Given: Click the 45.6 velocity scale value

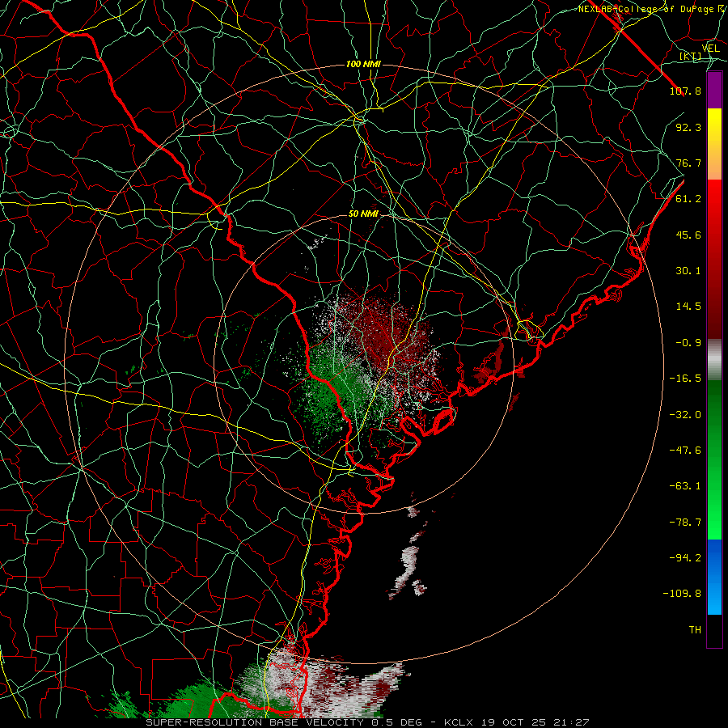Looking at the screenshot, I should pyautogui.click(x=688, y=235).
